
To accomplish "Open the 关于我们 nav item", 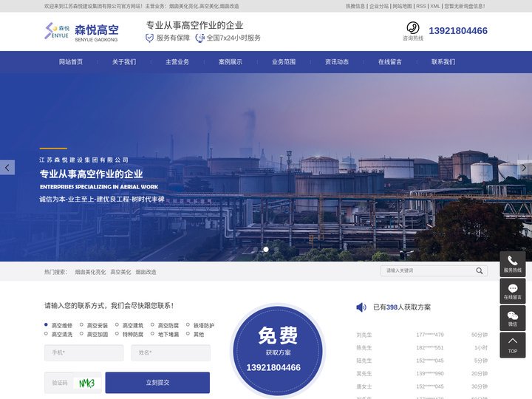I will click(x=124, y=62).
